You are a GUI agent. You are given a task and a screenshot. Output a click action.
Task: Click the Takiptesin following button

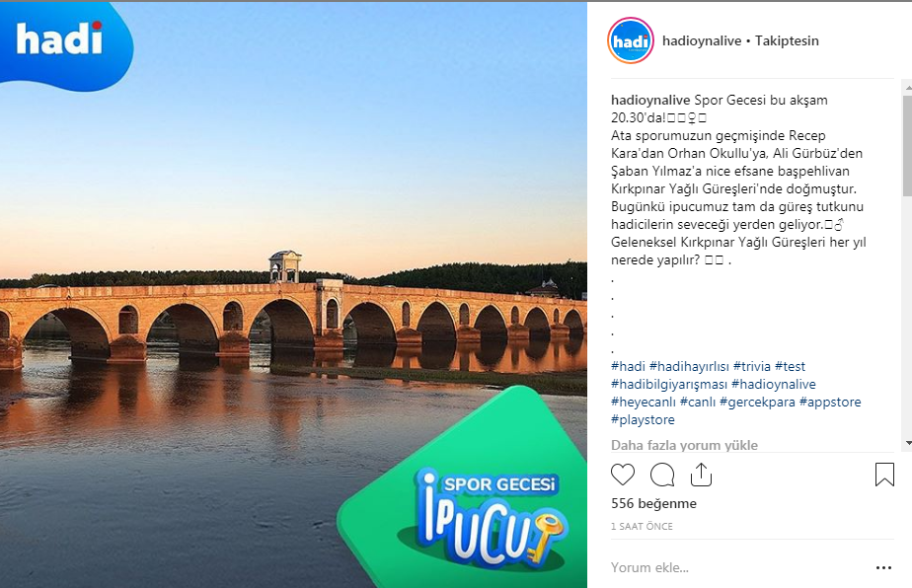(x=787, y=40)
